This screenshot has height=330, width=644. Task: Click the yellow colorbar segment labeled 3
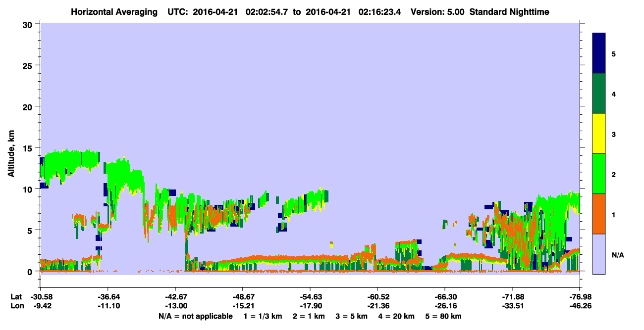pos(599,134)
